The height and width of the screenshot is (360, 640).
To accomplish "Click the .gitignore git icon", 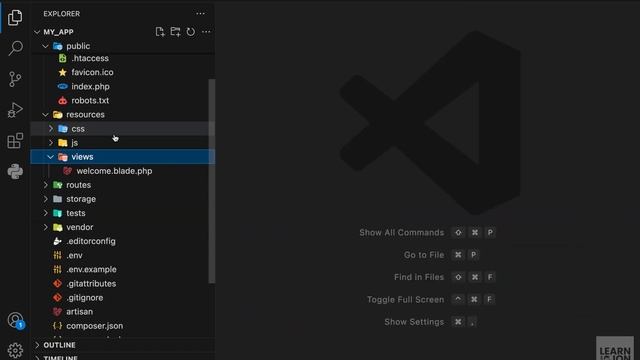I will tap(58, 298).
